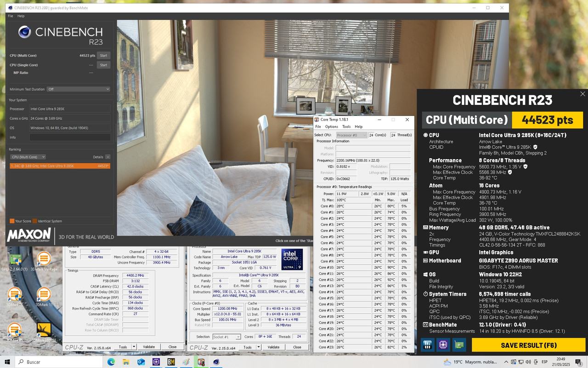588x368 pixels.
Task: Open the Socket #1 selection dropdown in CPU-Z
Action: 226,337
